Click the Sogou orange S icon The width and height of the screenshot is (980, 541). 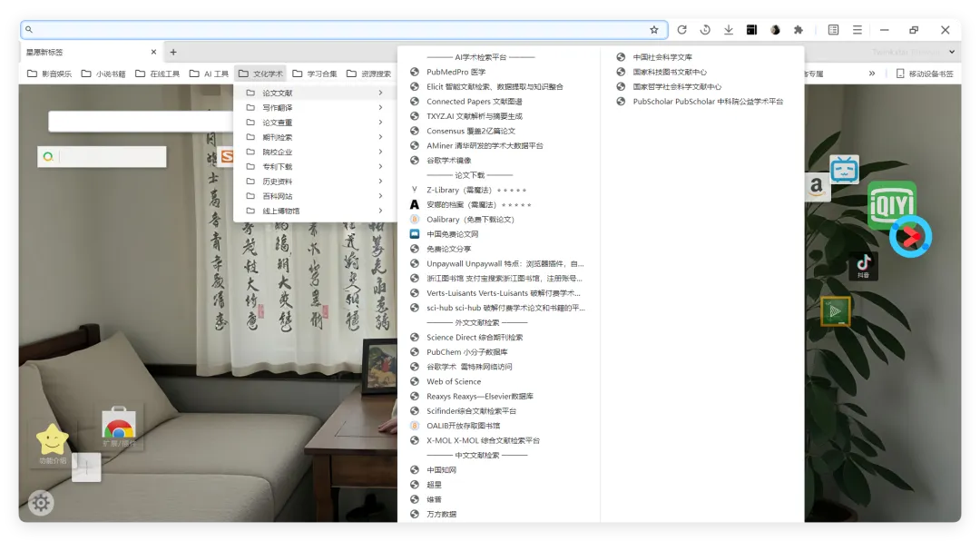227,156
